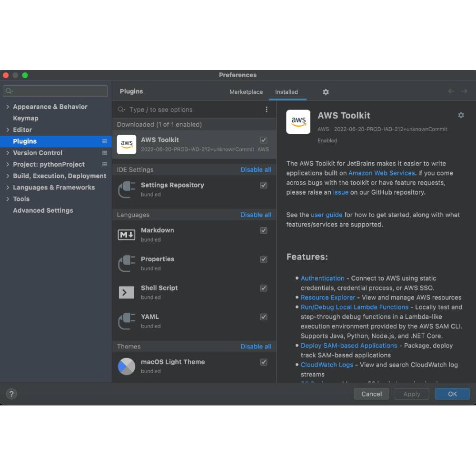Open Amazon Web Services link

pos(381,173)
